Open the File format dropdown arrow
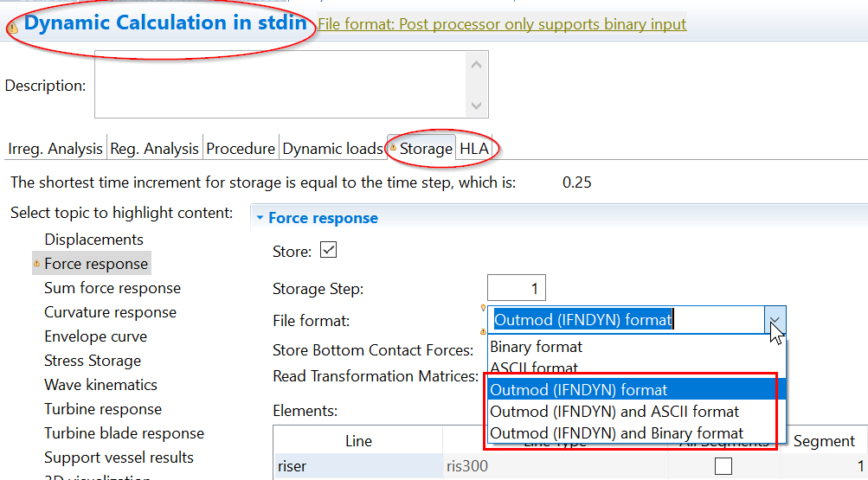The image size is (868, 480). [x=775, y=321]
